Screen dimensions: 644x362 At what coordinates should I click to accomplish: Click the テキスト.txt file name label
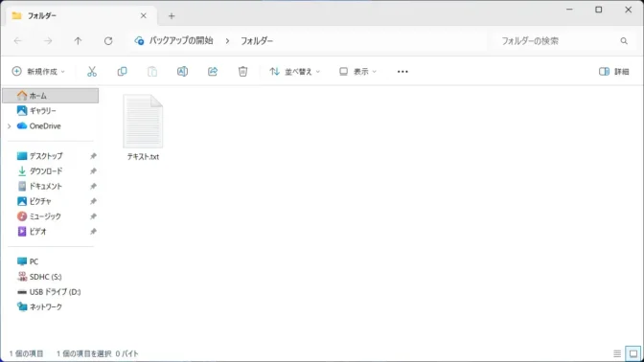click(143, 156)
